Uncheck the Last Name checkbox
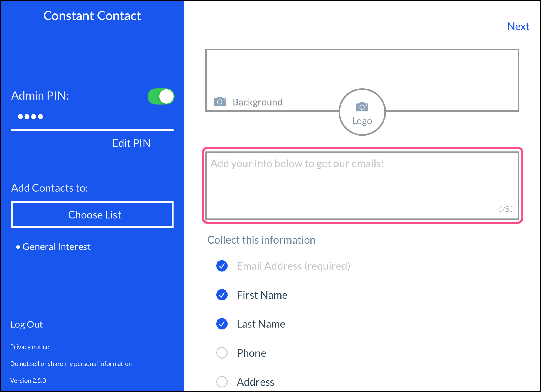Image resolution: width=541 pixels, height=392 pixels. pyautogui.click(x=222, y=324)
